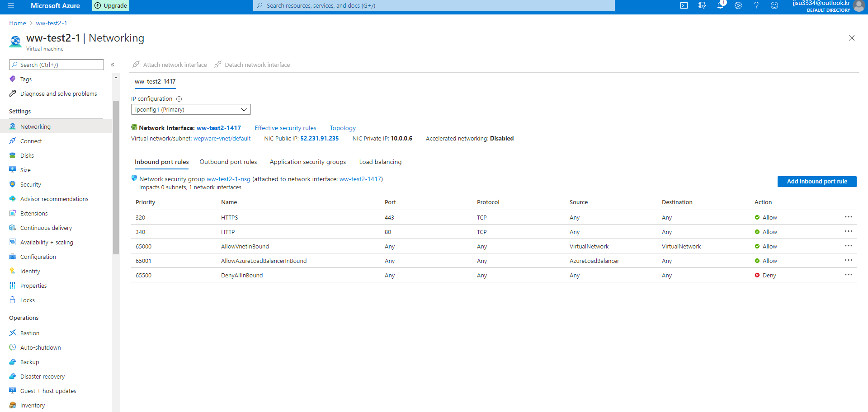Screen dimensions: 868x412
Task: Open Cloud Shell from the top bar
Action: click(684, 5)
